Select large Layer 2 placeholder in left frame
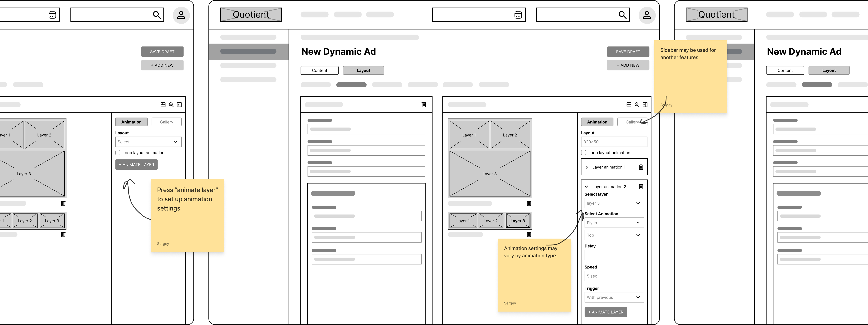The height and width of the screenshot is (325, 868). [x=45, y=135]
